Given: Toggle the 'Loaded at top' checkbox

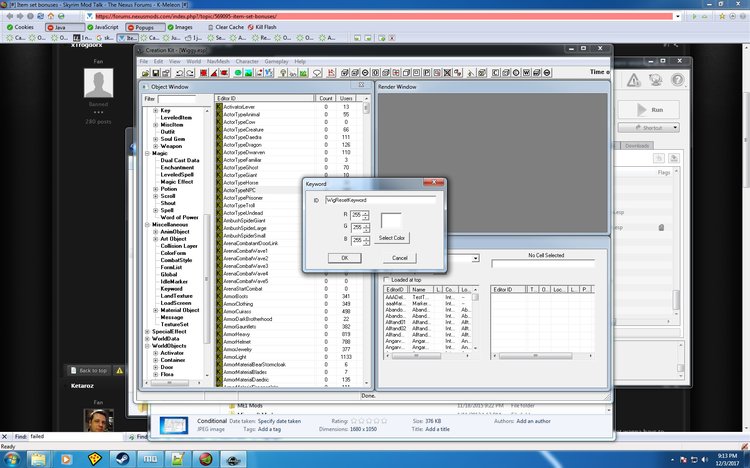Looking at the screenshot, I should coord(387,279).
